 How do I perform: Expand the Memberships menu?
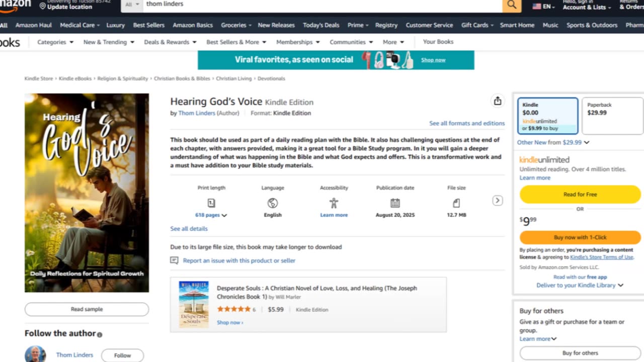(298, 42)
